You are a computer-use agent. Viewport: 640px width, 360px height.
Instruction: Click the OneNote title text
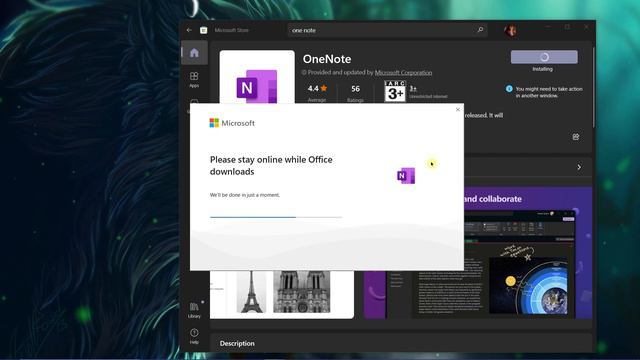click(x=327, y=59)
